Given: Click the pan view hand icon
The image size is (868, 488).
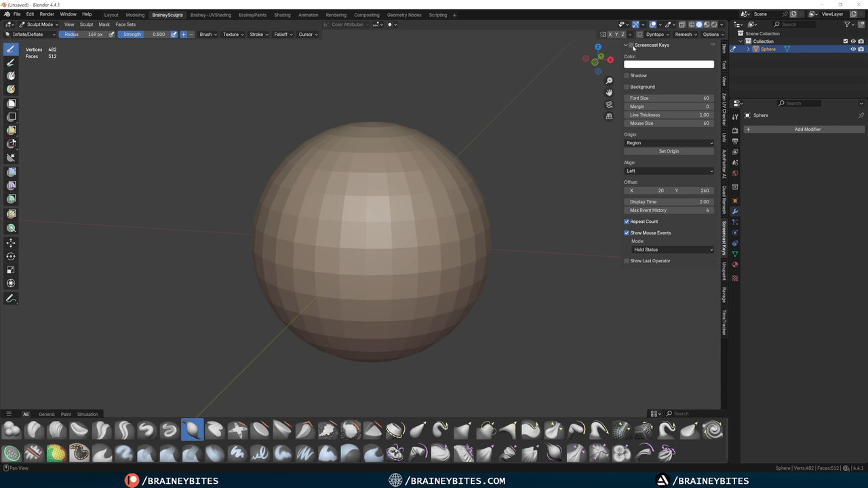Looking at the screenshot, I should click(609, 92).
